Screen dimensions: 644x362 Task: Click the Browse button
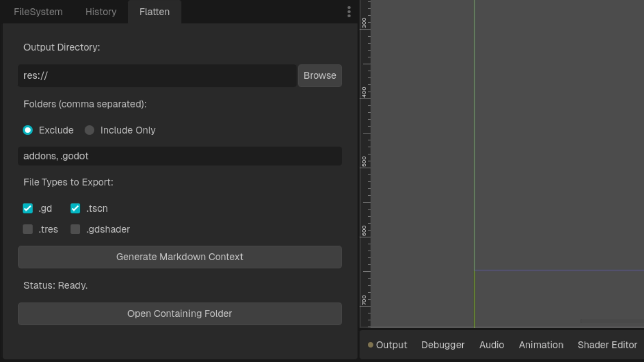(319, 76)
